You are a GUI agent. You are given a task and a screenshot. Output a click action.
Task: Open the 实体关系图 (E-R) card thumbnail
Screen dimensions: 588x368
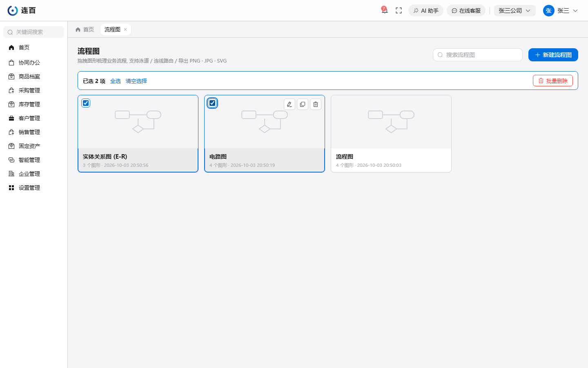click(138, 122)
